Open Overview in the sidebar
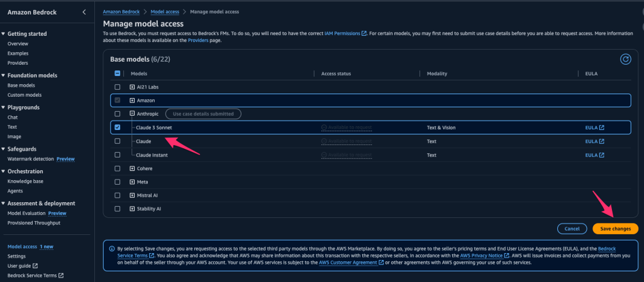This screenshot has height=282, width=644. click(18, 43)
